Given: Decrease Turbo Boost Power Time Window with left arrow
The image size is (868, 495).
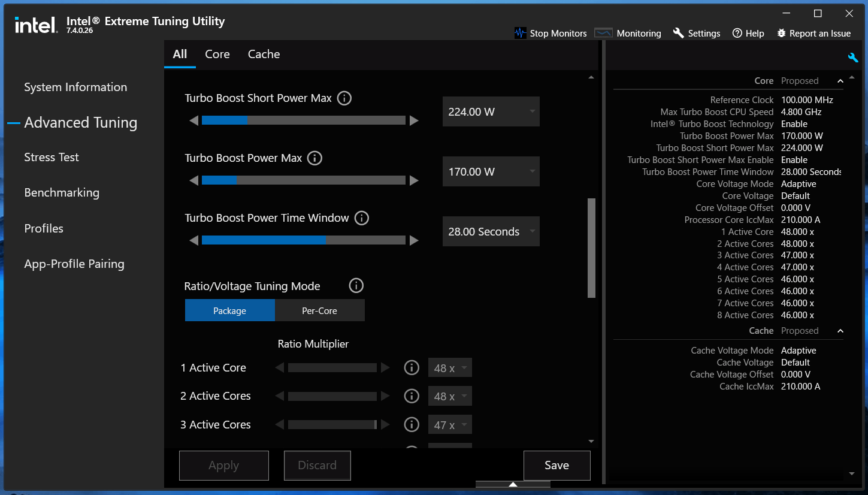Looking at the screenshot, I should 193,240.
